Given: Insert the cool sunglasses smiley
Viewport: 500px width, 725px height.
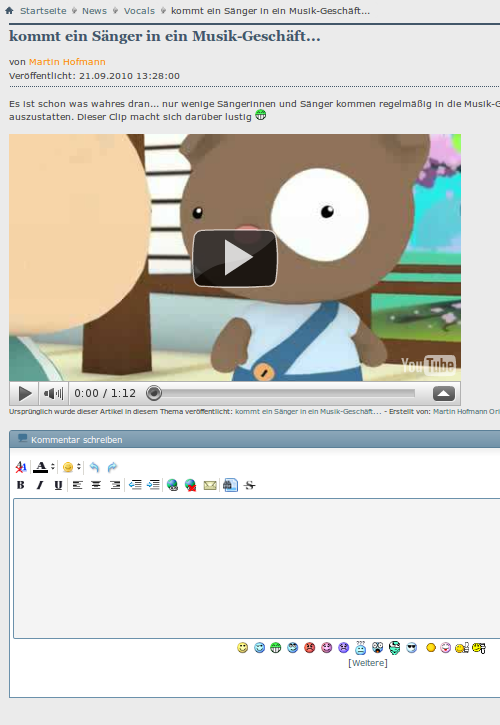Looking at the screenshot, I should [x=411, y=648].
